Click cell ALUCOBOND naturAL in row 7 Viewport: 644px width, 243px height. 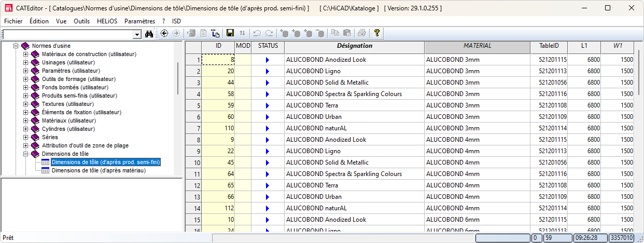pos(355,128)
